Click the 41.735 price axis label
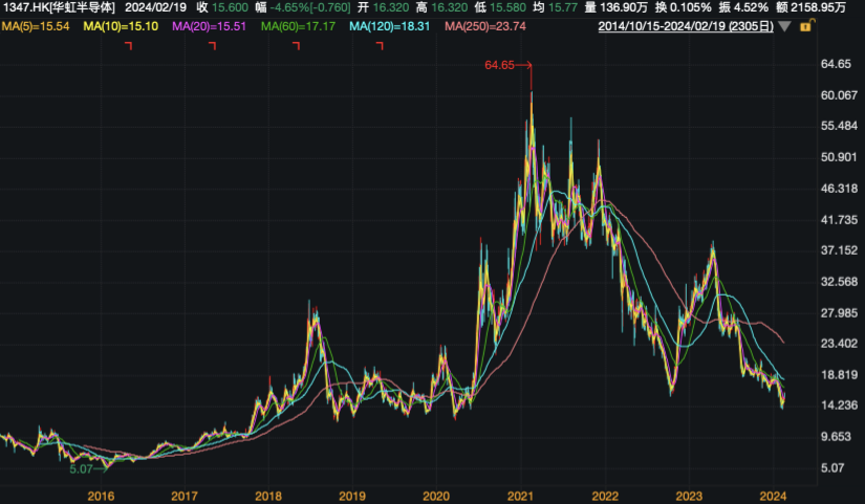Image resolution: width=866 pixels, height=504 pixels. point(839,220)
